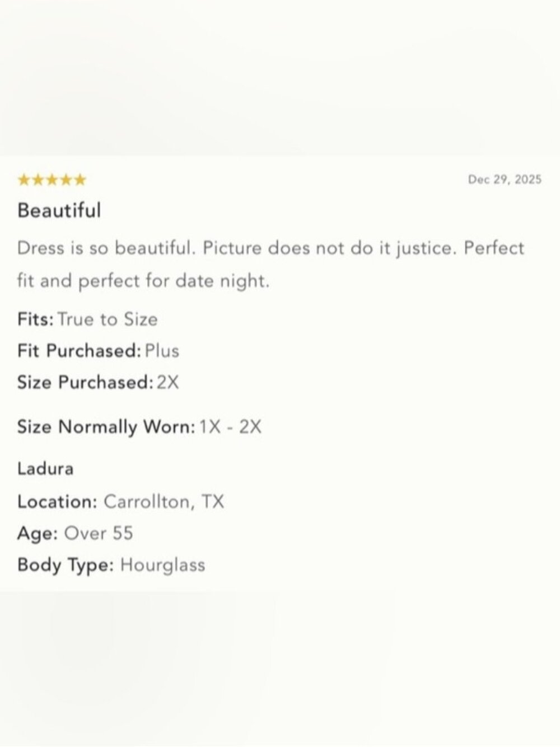The height and width of the screenshot is (747, 560).
Task: Select the "Over 55" age value
Action: click(99, 532)
